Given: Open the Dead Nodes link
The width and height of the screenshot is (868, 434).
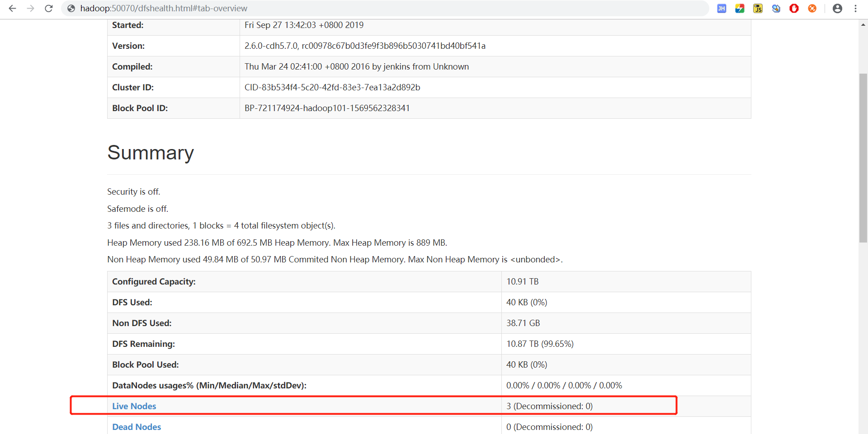Looking at the screenshot, I should pos(137,427).
